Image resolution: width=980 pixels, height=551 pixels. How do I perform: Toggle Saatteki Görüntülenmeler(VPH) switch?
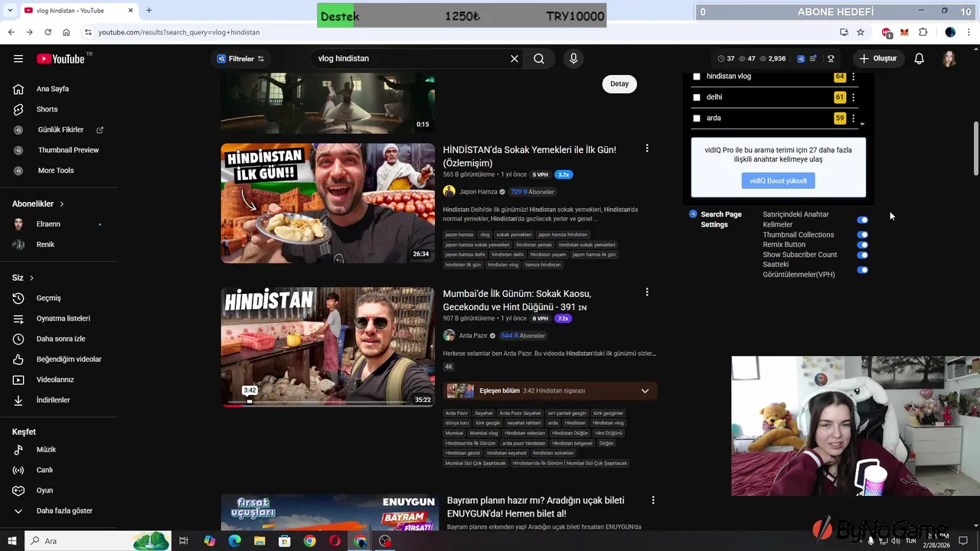click(x=862, y=269)
